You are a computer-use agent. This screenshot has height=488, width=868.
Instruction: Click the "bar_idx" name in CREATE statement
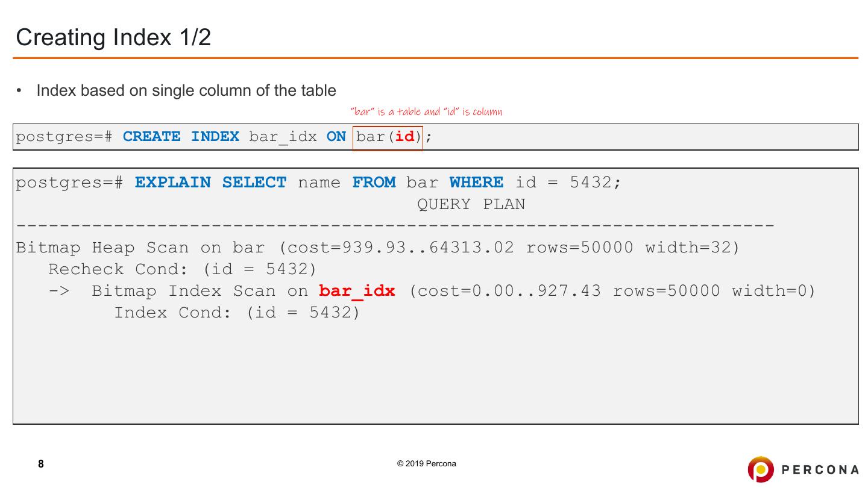283,137
